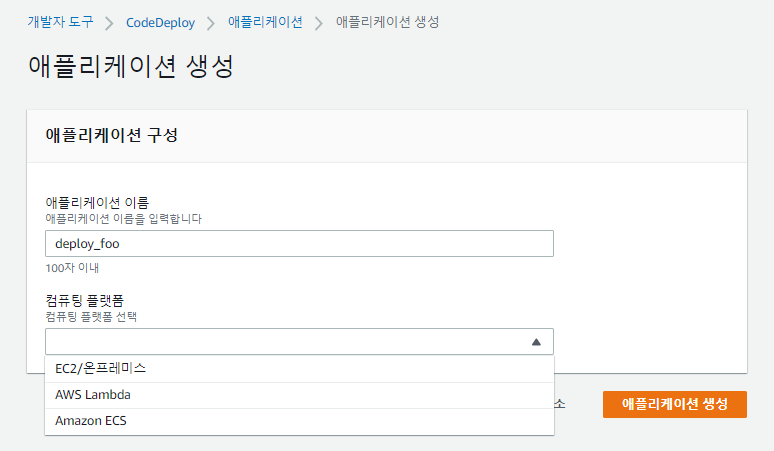Click the empty "컴퓨팅 플랫폼" combo box
This screenshot has height=451, width=774.
pos(285,342)
